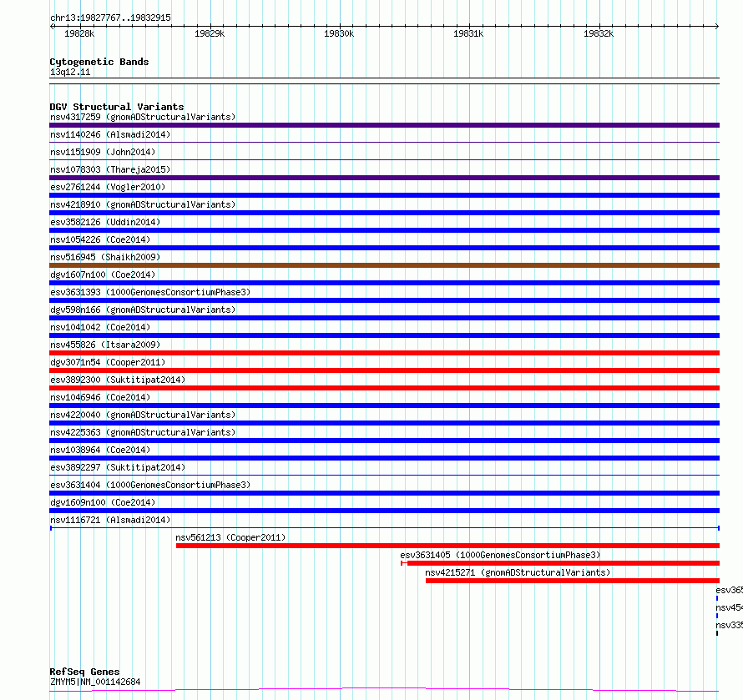Select nsv4225363 gnomAD variant label

(143, 432)
